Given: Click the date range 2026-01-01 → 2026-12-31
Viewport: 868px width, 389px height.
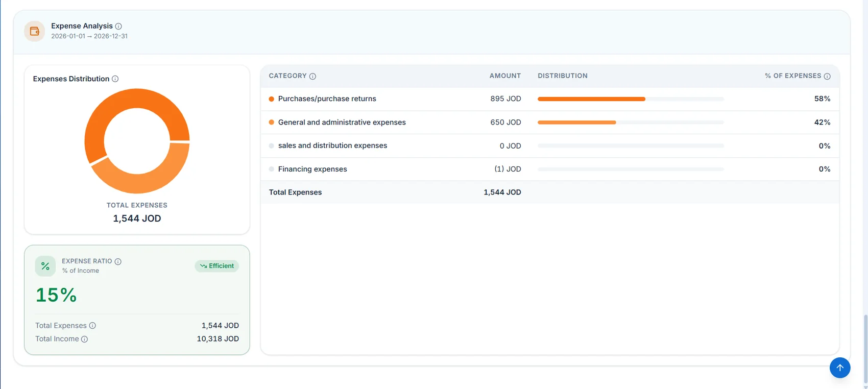Looking at the screenshot, I should coord(89,36).
